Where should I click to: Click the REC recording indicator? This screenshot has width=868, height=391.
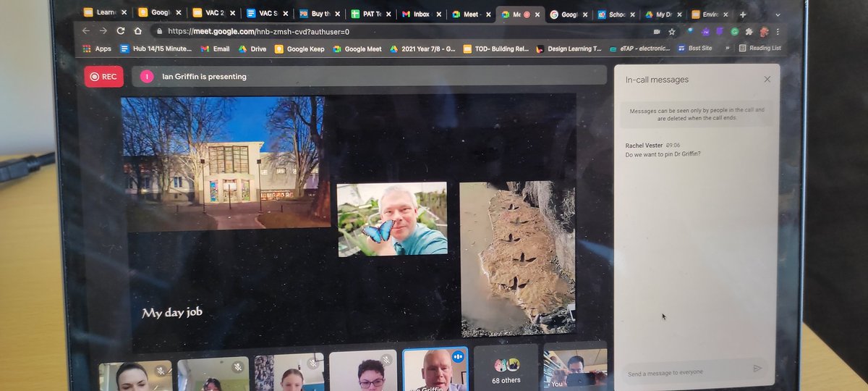(x=104, y=76)
